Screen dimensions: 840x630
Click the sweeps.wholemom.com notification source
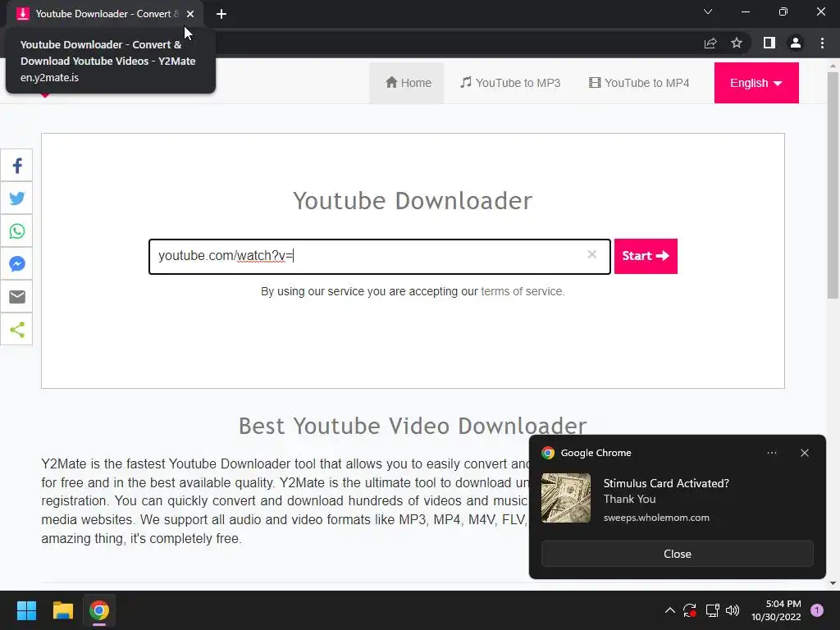pos(656,518)
